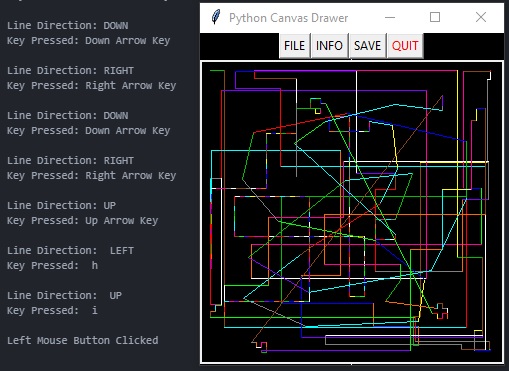Screen dimensions: 509x371
Task: Click the 'Python Canvas Drawer' title text
Action: tap(288, 18)
